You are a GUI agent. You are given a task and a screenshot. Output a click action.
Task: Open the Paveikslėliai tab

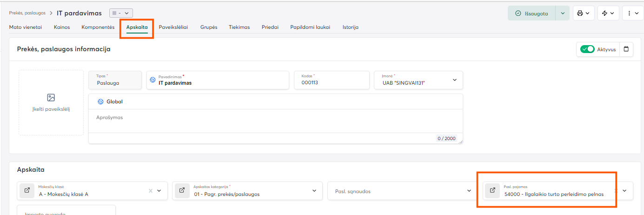(x=173, y=27)
